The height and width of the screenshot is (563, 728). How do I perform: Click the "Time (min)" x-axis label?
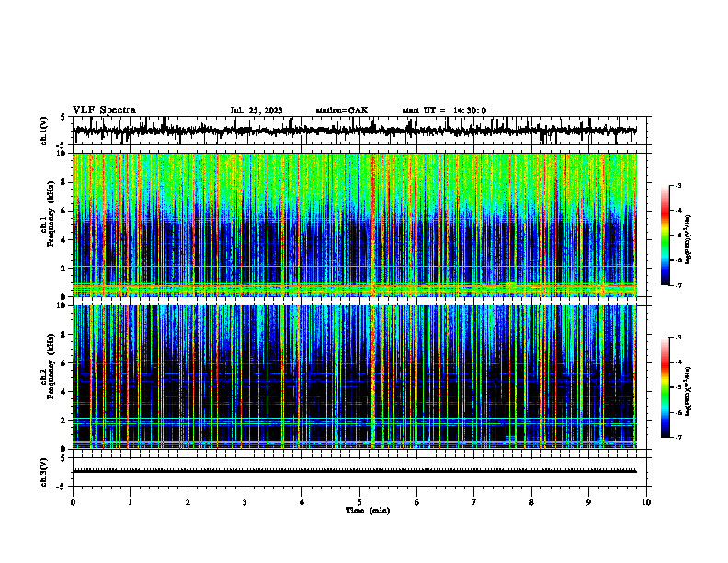click(x=368, y=511)
